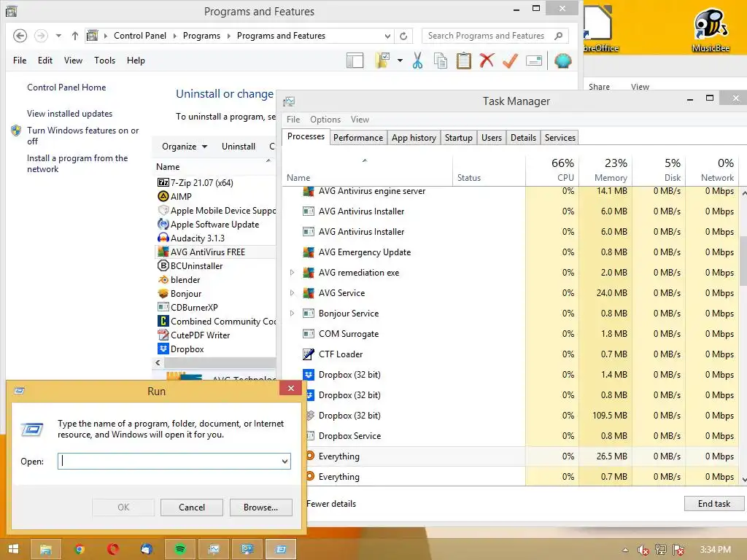Click the Copy icon in Programs toolbar
This screenshot has width=747, height=560.
441,61
